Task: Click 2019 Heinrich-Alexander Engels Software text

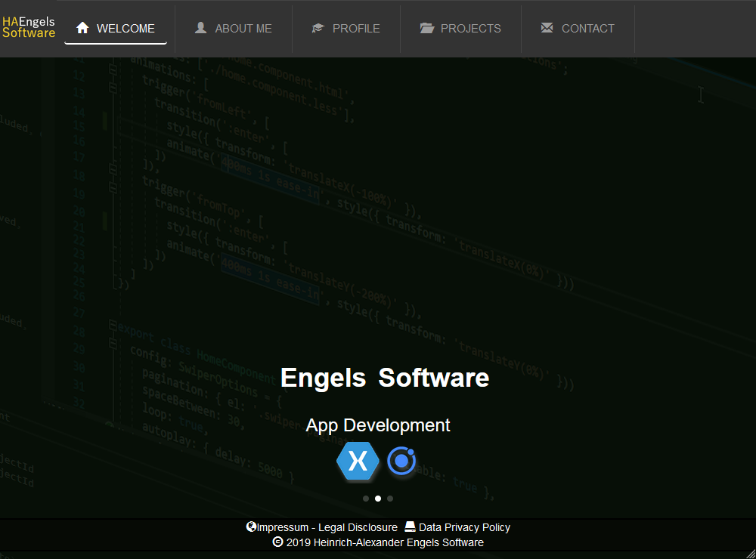Action: click(385, 542)
